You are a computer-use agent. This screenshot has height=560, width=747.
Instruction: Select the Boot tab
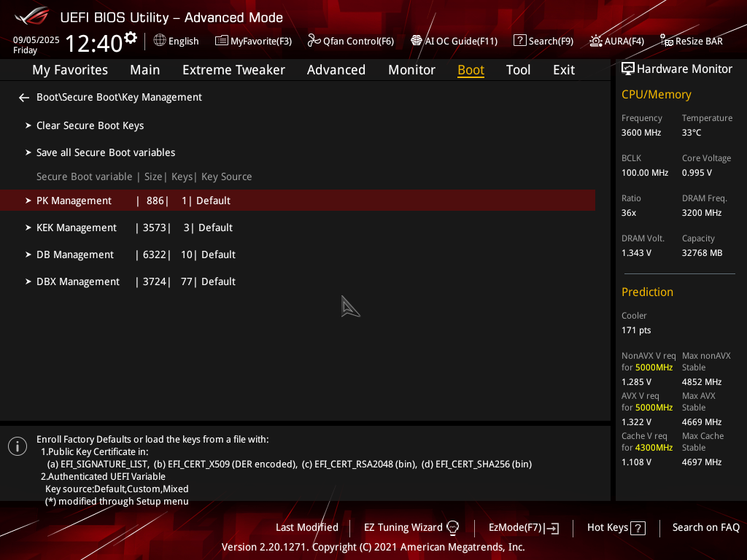(471, 70)
